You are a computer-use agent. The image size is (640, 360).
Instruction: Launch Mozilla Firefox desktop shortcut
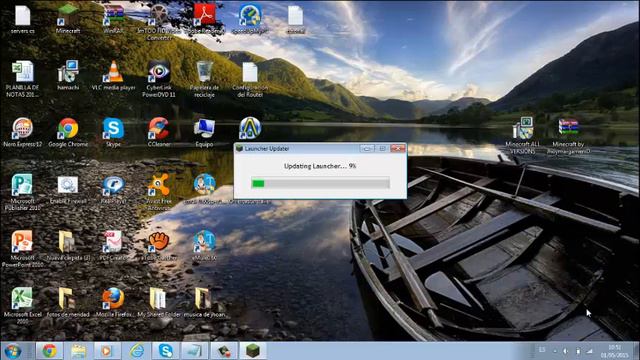tap(114, 302)
